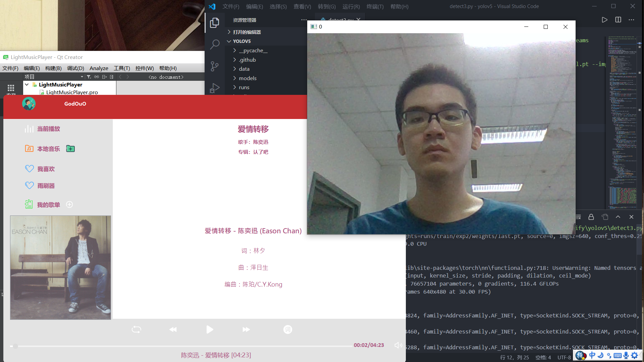Open Qt Creator 工具(T) menu
Screen dimensions: 644x362
[x=122, y=68]
